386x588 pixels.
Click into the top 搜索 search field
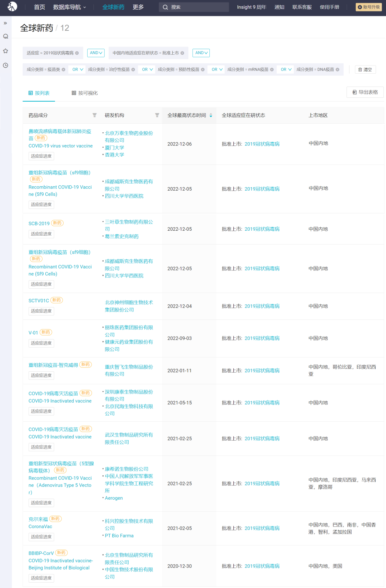[197, 7]
